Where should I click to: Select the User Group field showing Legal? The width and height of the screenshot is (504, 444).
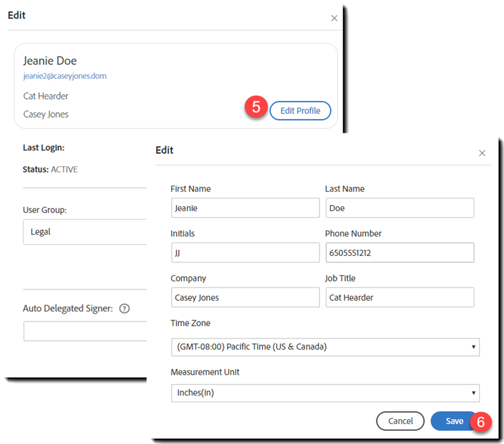pyautogui.click(x=84, y=232)
